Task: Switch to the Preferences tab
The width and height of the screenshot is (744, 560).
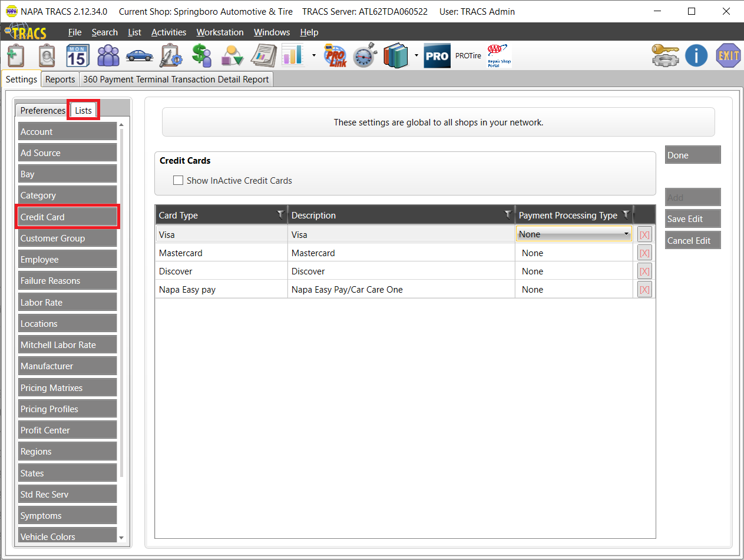Action: [x=42, y=111]
